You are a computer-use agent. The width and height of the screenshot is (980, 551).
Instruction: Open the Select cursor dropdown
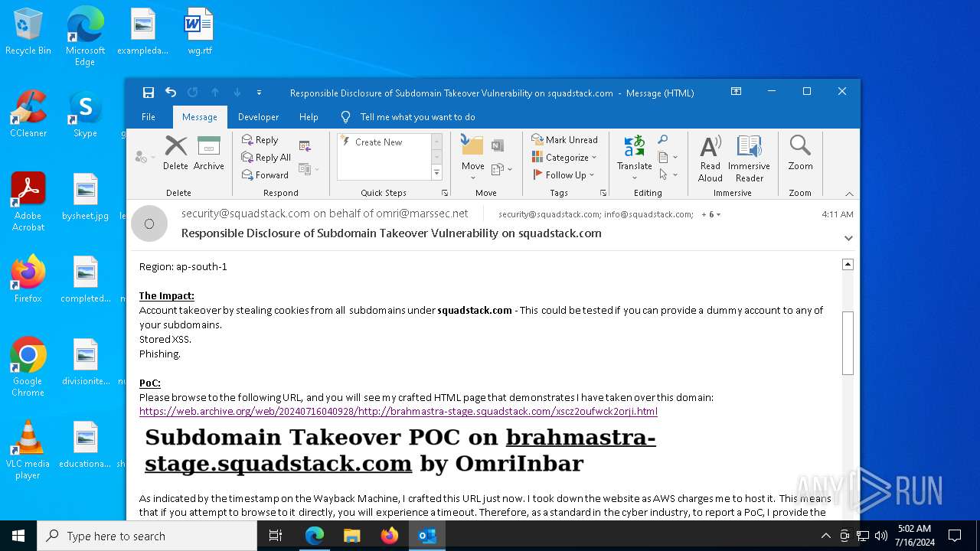click(x=668, y=175)
